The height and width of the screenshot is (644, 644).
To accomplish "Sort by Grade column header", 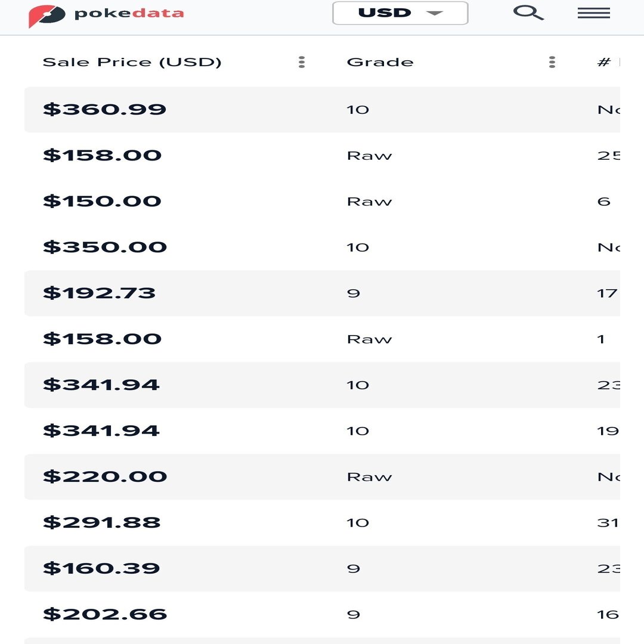I will (380, 62).
